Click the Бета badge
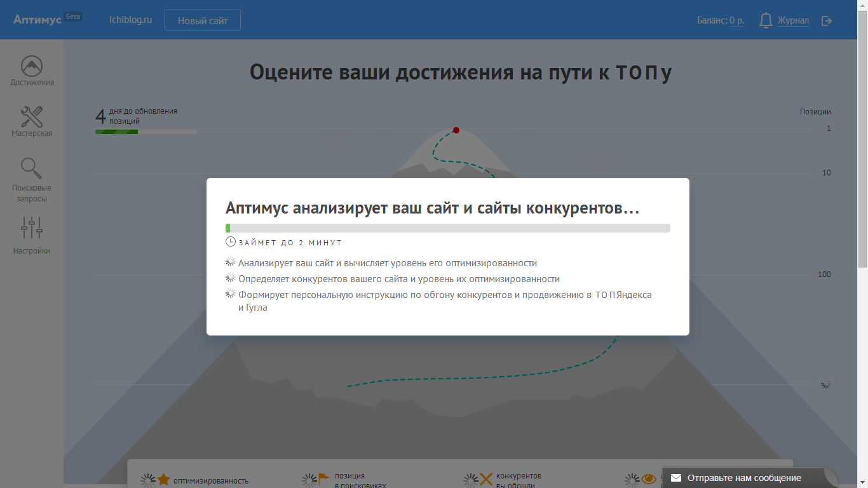 click(x=74, y=17)
